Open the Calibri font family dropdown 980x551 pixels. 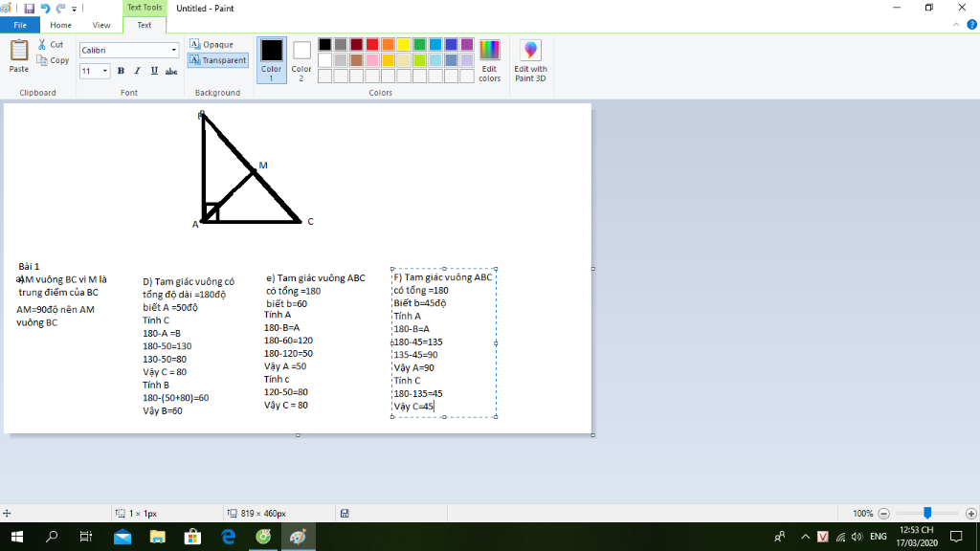point(174,50)
